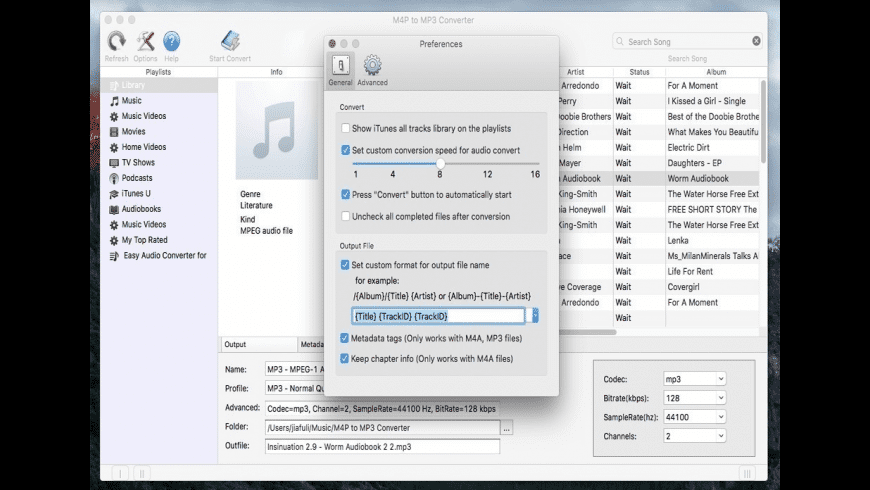Close the Preferences window
Screen dimensions: 870x490
[x=332, y=43]
